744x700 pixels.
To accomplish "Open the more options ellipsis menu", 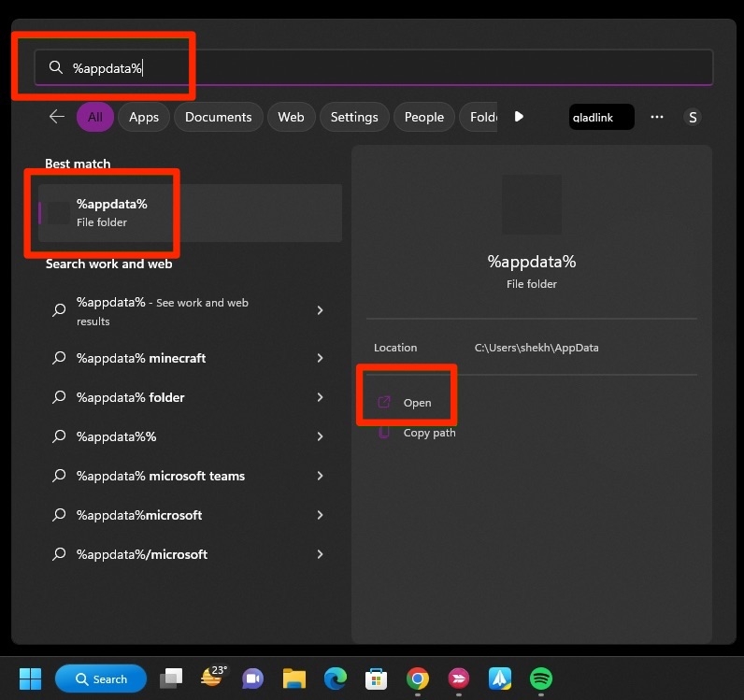I will (657, 117).
